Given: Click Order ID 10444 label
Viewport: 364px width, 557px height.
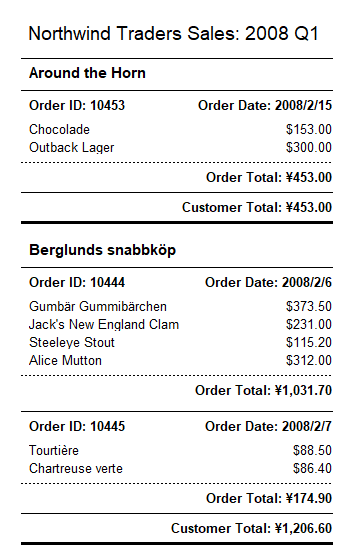Looking at the screenshot, I should [77, 283].
